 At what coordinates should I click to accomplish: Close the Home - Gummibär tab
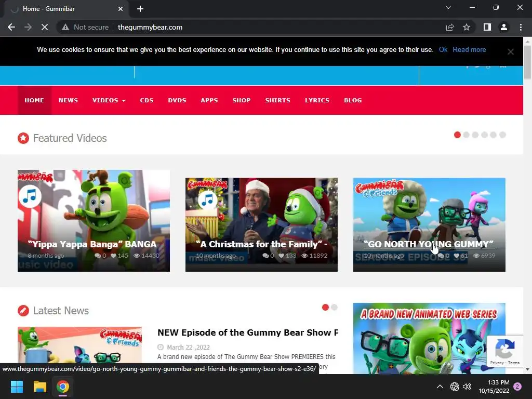(x=121, y=9)
